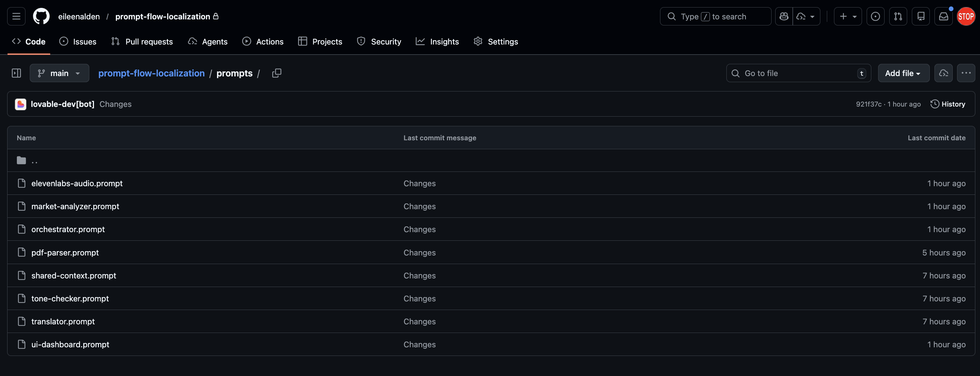This screenshot has width=980, height=376.
Task: Open the repository Settings tab
Action: (496, 42)
